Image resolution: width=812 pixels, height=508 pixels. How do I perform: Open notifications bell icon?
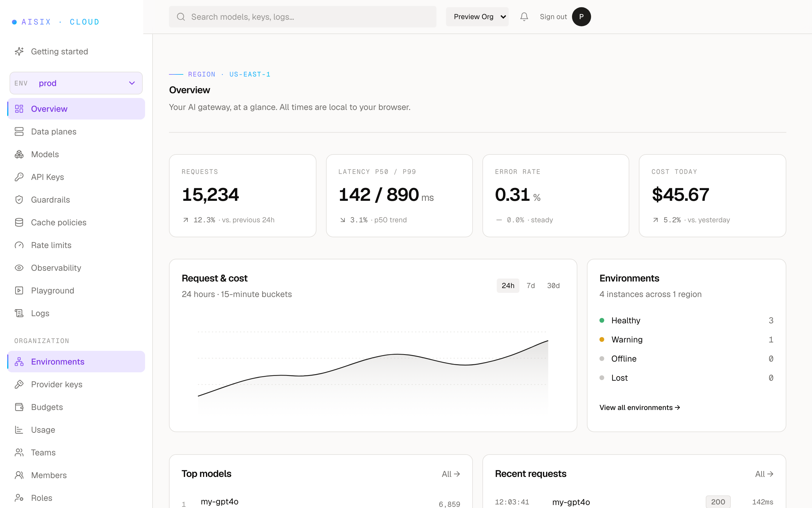pyautogui.click(x=524, y=16)
